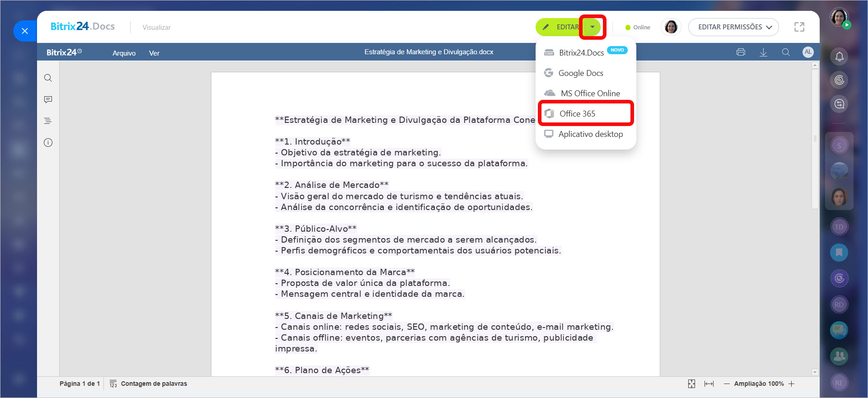Open the RD contact in right panel
868x398 pixels.
tap(839, 304)
